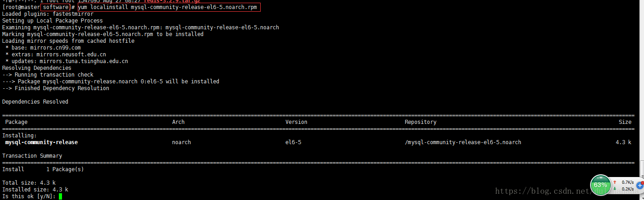
Task: Click the 'Package' column header
Action: click(16, 122)
